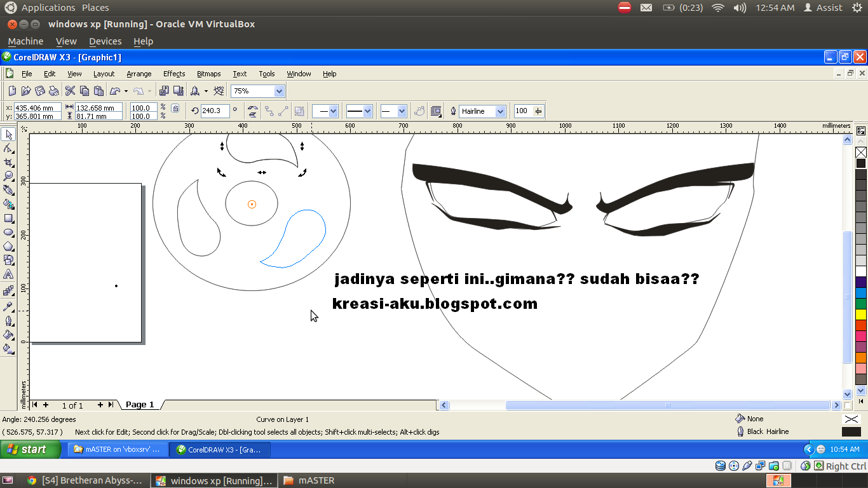This screenshot has height=488, width=868.
Task: Open the VirtualBox Devices menu
Action: (105, 41)
